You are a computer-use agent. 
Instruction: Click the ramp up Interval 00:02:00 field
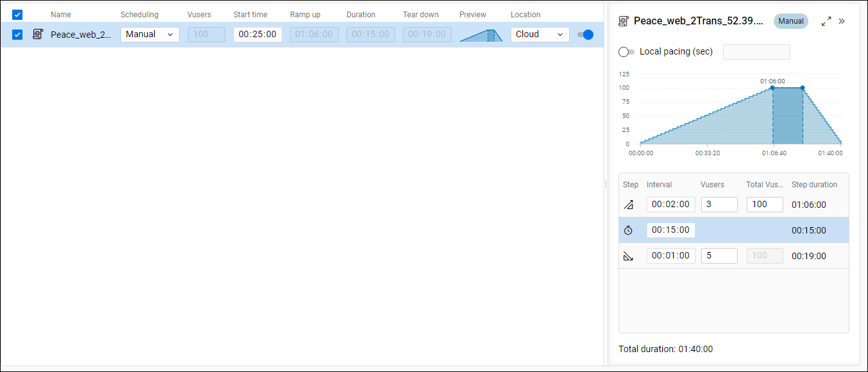coord(670,205)
